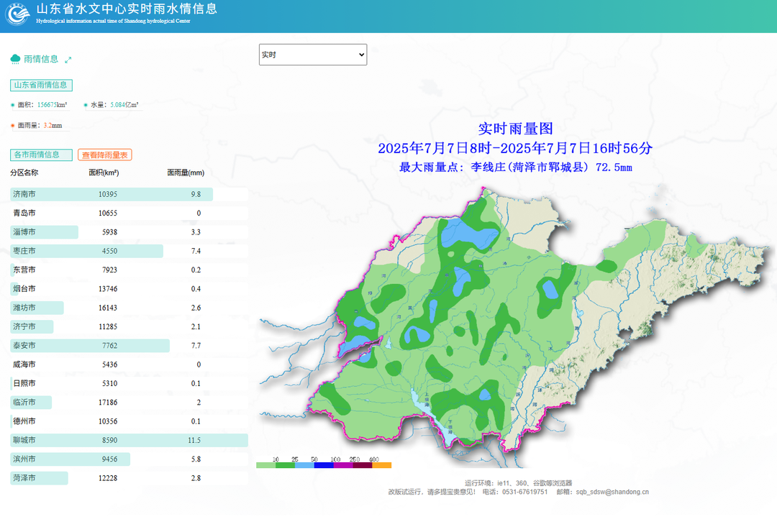
Task: Click the 面积(km²) column header
Action: coord(104,173)
